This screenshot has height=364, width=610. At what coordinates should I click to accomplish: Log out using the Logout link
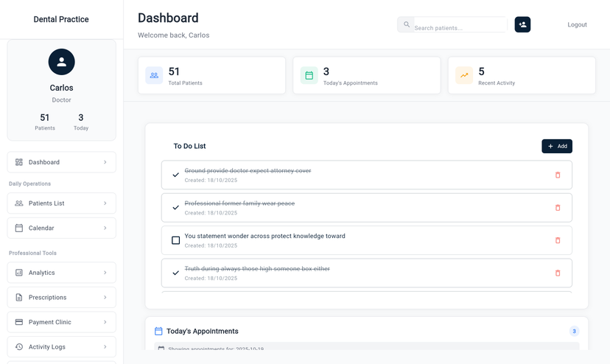pos(577,25)
